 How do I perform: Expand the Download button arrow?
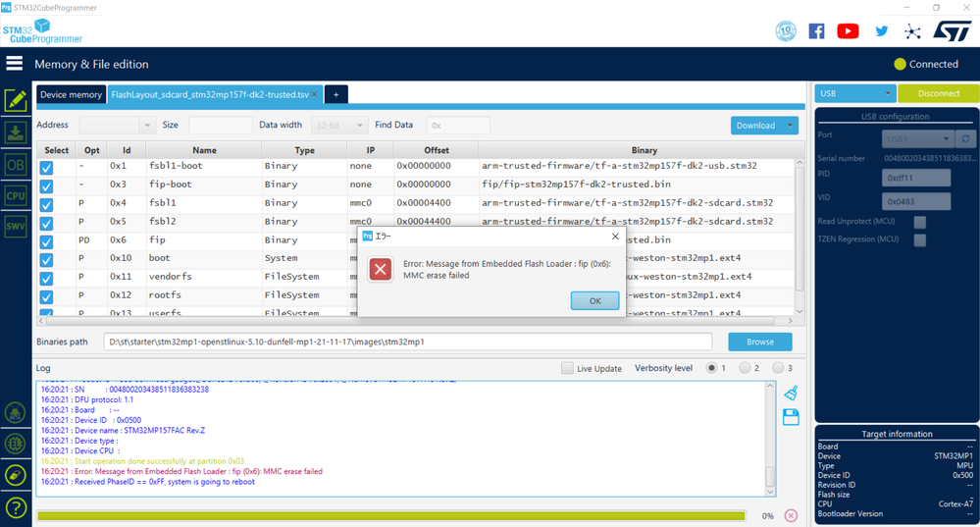point(790,125)
